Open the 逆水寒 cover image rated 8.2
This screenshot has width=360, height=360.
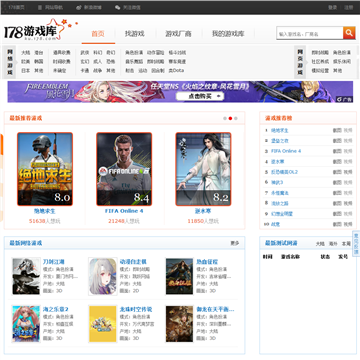point(203,169)
